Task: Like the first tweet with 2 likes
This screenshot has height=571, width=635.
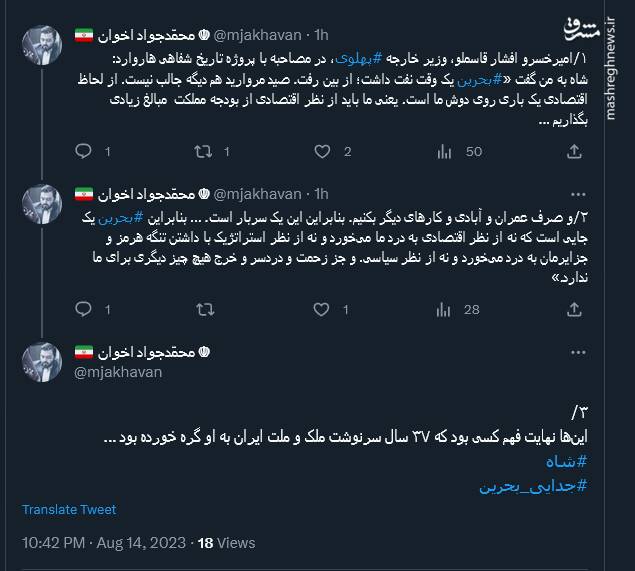Action: pyautogui.click(x=322, y=152)
